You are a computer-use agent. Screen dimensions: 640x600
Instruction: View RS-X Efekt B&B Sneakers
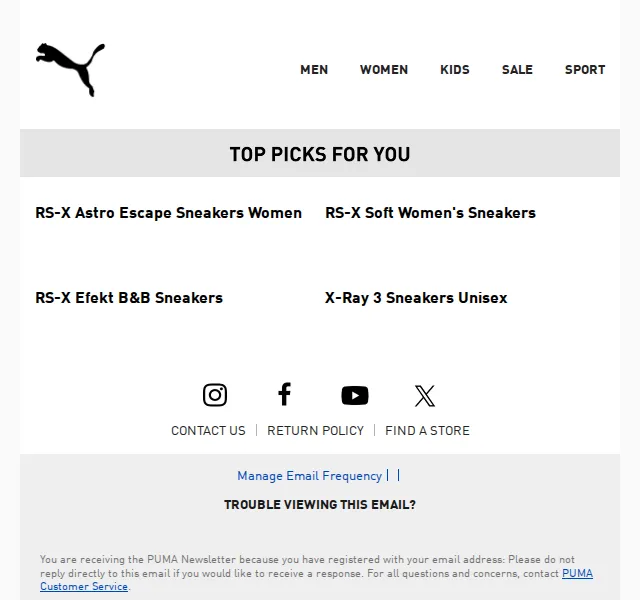point(129,298)
